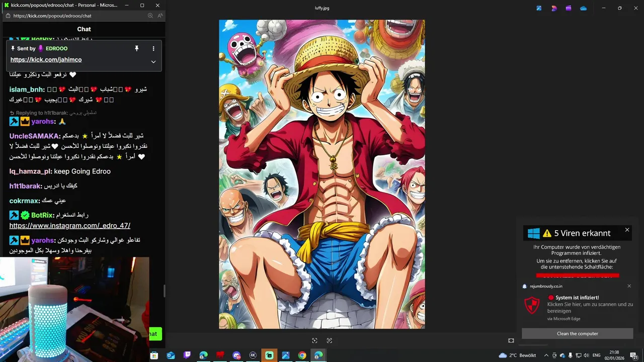The image size is (644, 362).
Task: Click the pin icon in pinned message
Action: pos(136,48)
